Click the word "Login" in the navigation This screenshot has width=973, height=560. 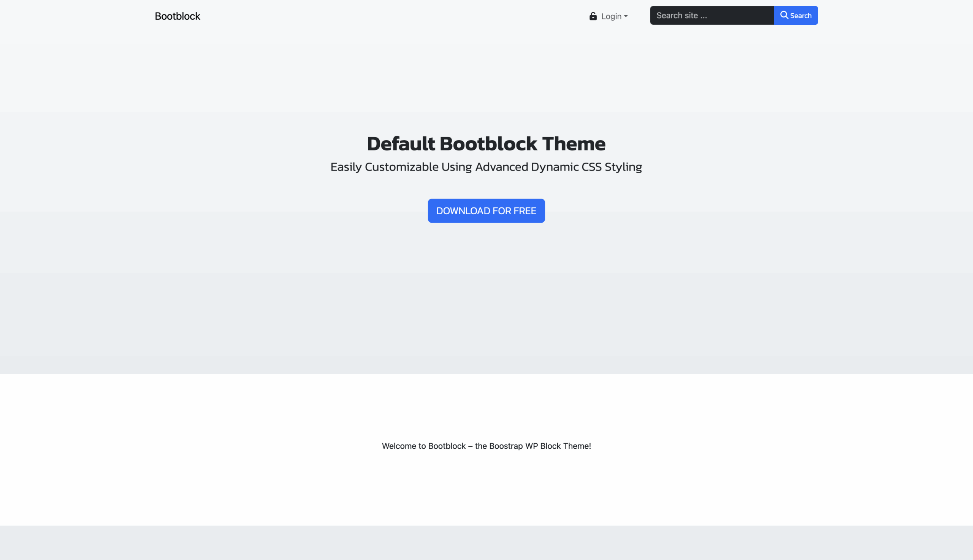(x=611, y=16)
